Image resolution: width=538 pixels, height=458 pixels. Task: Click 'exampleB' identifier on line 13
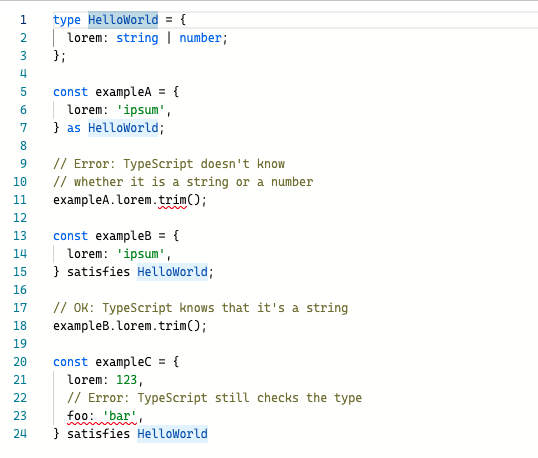pyautogui.click(x=123, y=236)
